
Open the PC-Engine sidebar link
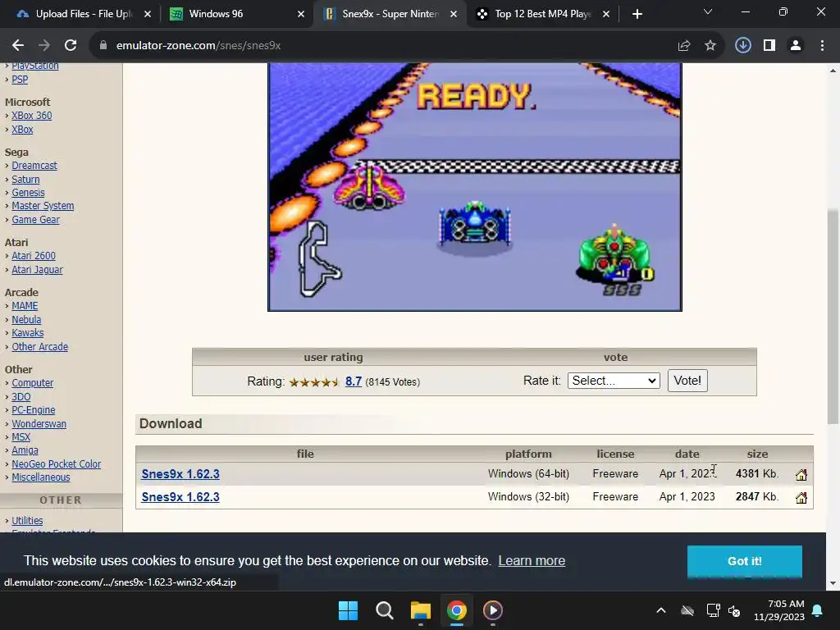point(33,410)
